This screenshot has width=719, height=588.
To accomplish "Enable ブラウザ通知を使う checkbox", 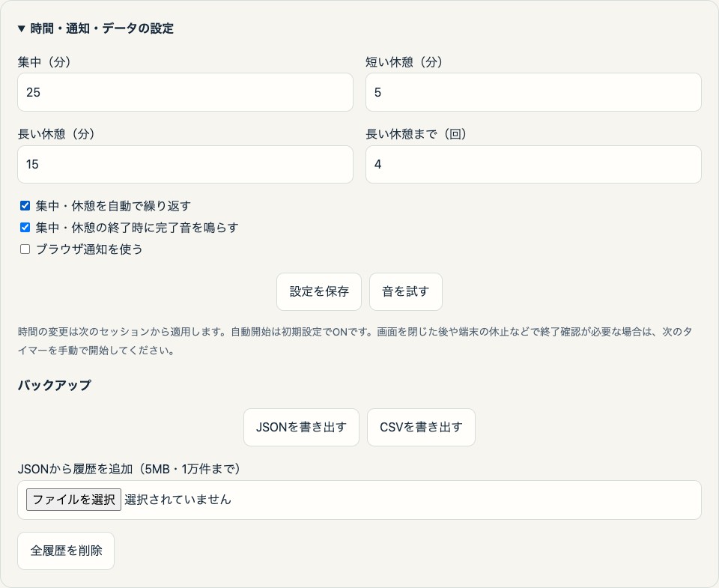I will point(25,249).
